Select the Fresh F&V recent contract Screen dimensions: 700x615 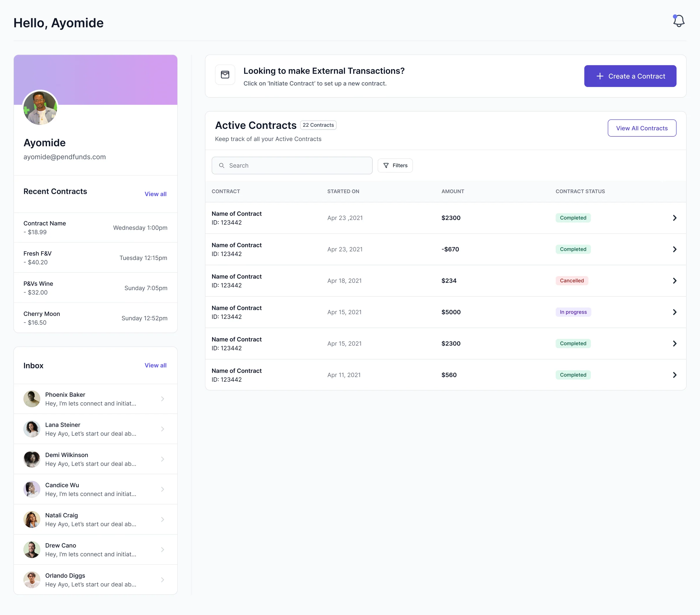96,258
